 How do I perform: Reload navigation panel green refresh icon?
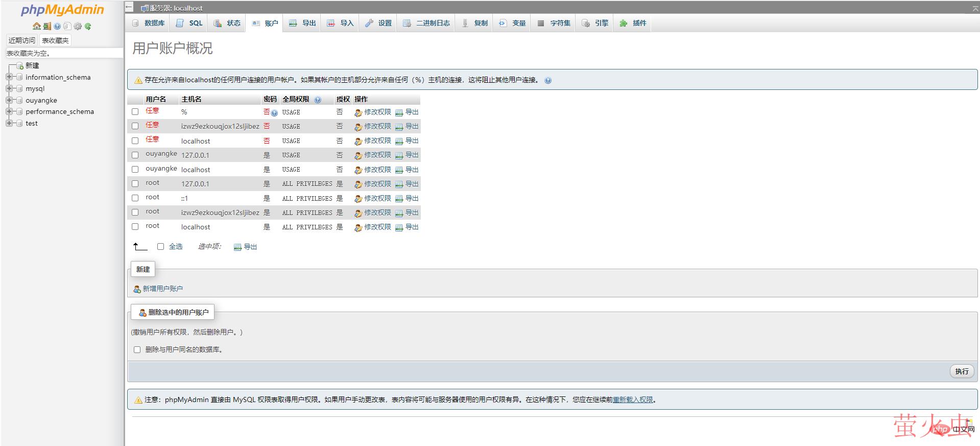point(88,26)
